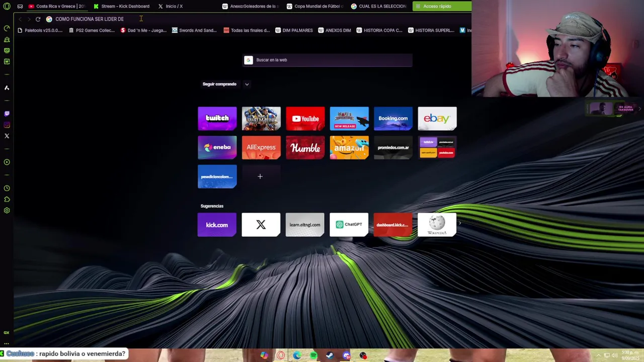Open the Opera GX main menu logo
The image size is (644, 362).
click(x=7, y=6)
